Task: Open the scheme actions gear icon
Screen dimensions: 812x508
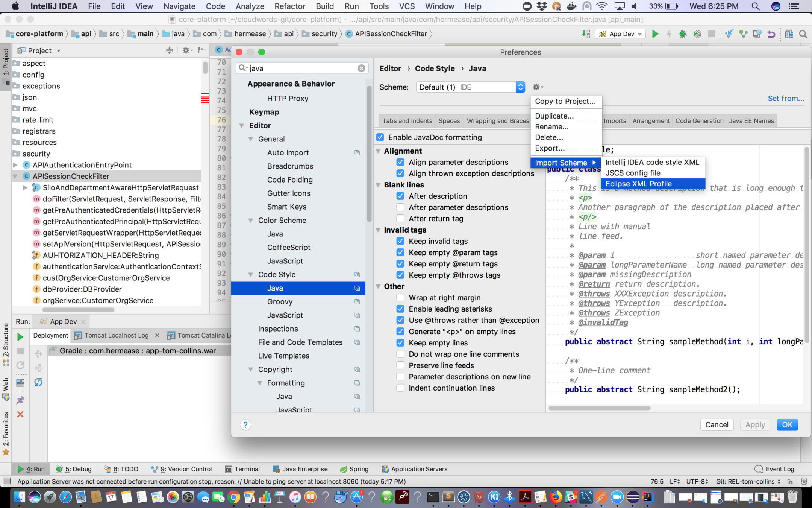Action: (538, 87)
